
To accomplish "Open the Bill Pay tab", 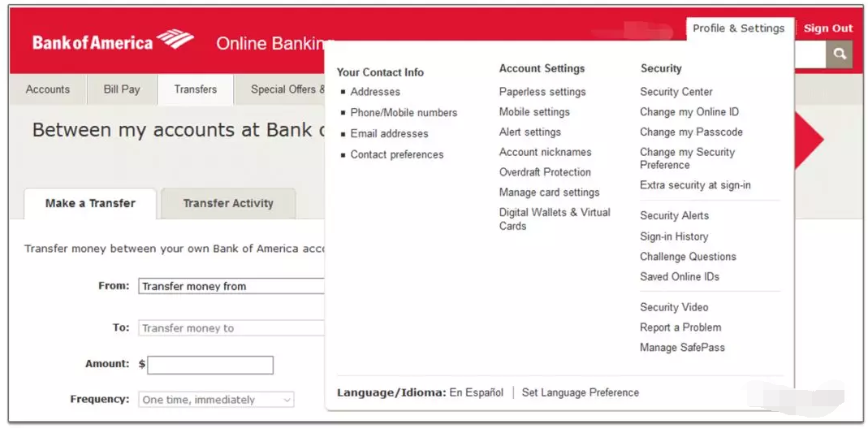I will (x=122, y=89).
